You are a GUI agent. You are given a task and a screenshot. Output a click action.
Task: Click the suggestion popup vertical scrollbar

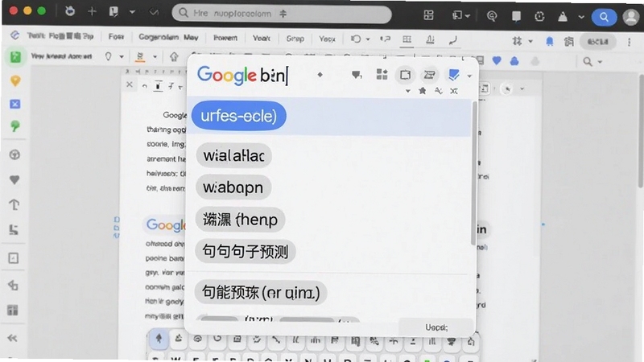pos(473,172)
